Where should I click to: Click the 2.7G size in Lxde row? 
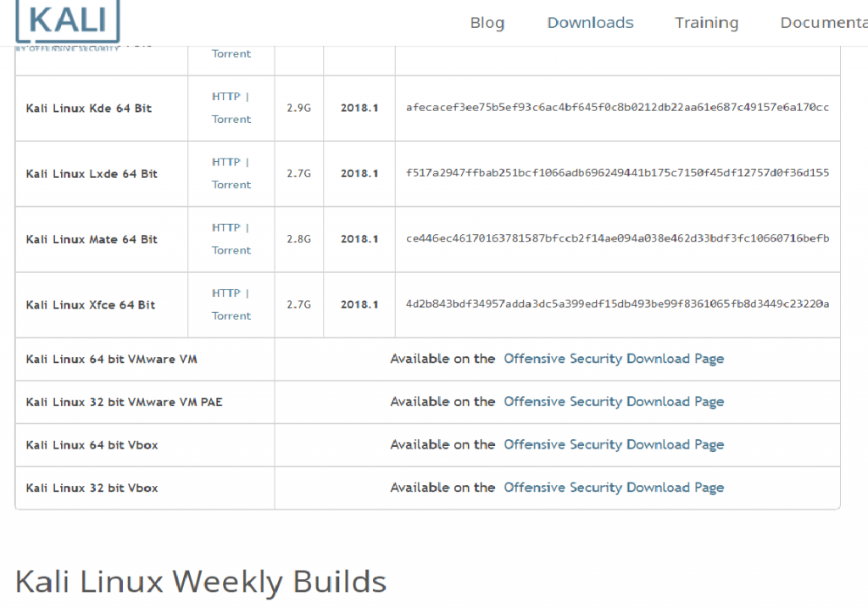(299, 174)
